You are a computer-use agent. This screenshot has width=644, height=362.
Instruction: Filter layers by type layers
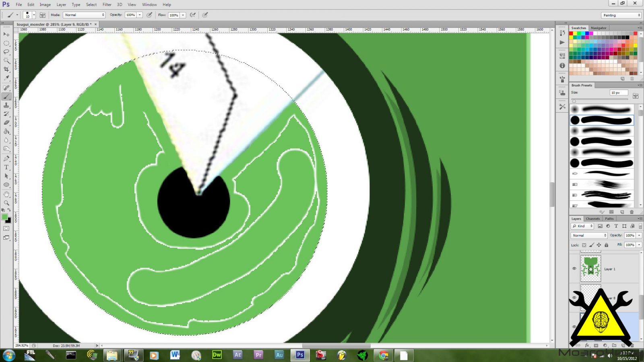[616, 226]
